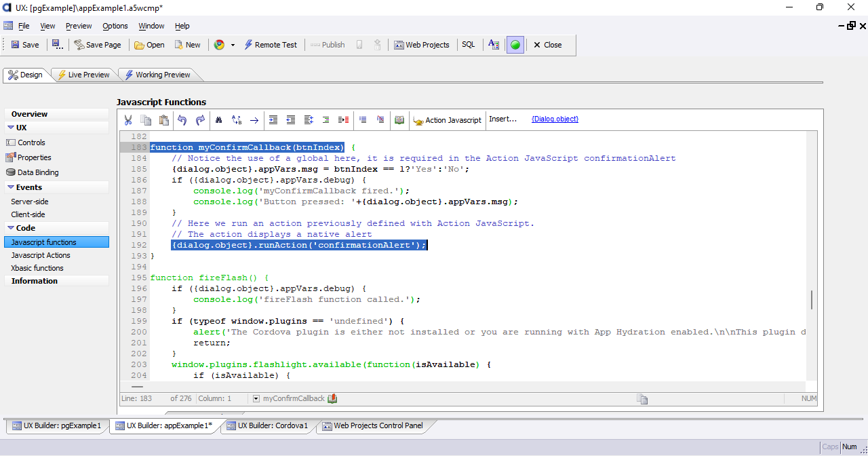Open Web Projects Control Panel tab

point(372,426)
